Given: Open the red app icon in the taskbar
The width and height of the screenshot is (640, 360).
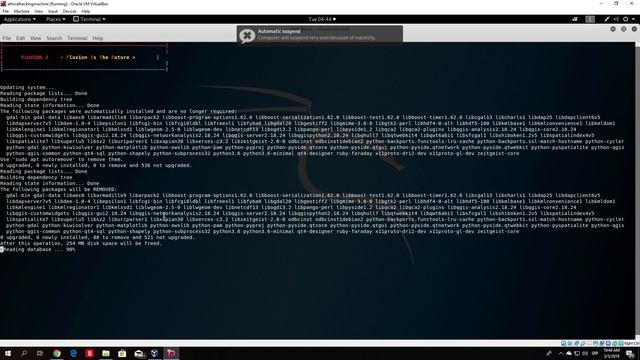Looking at the screenshot, I should pyautogui.click(x=89, y=353).
